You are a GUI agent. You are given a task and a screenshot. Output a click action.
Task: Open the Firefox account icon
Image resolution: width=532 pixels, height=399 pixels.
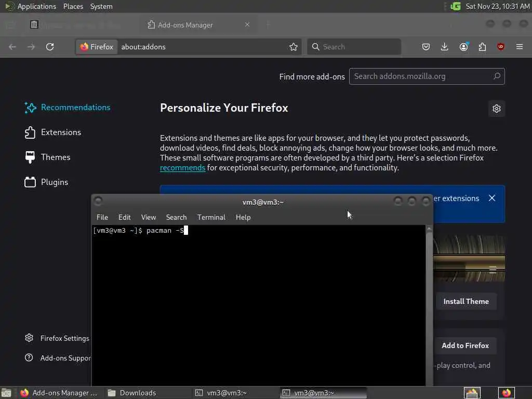point(463,47)
